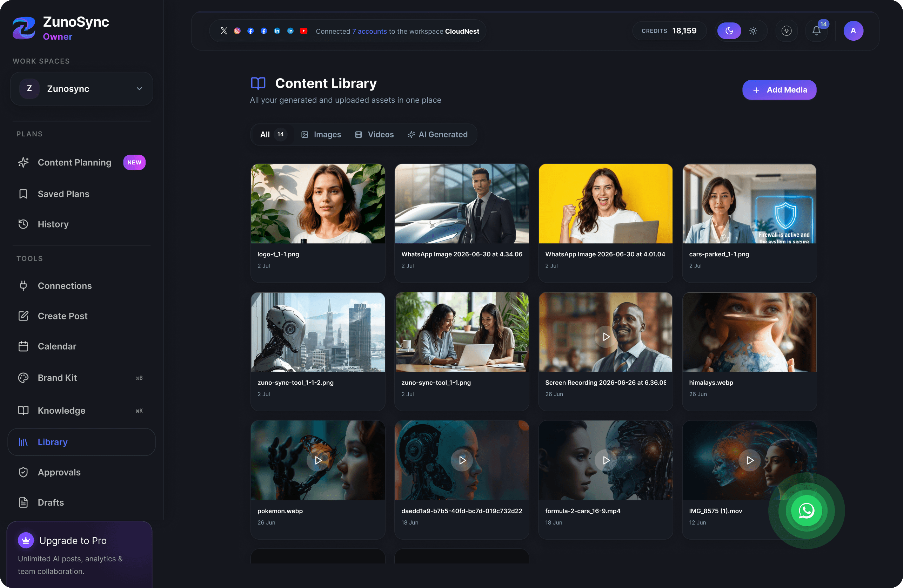The height and width of the screenshot is (588, 903).
Task: Click the Z workspace avatar
Action: pyautogui.click(x=29, y=88)
